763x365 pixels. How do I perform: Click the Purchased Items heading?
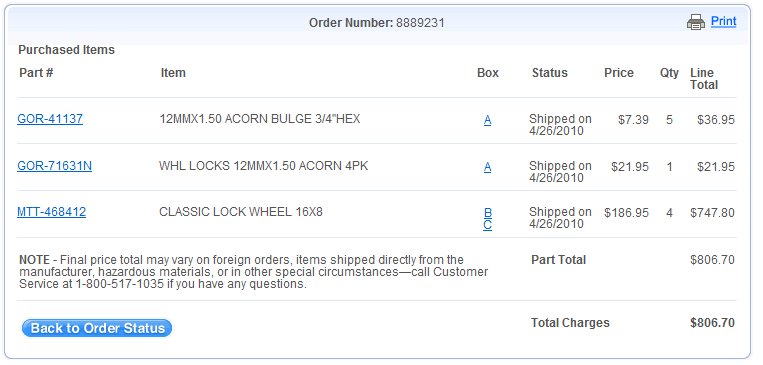67,50
